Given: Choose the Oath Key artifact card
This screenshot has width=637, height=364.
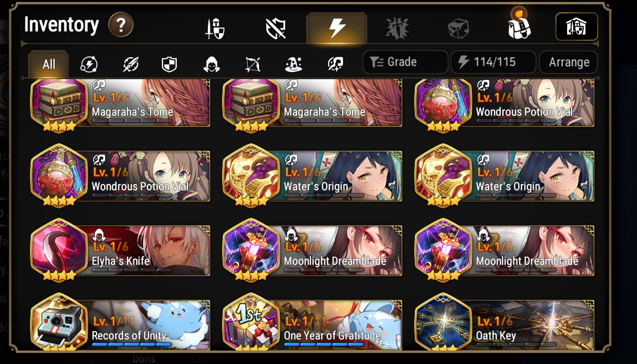Looking at the screenshot, I should (505, 323).
